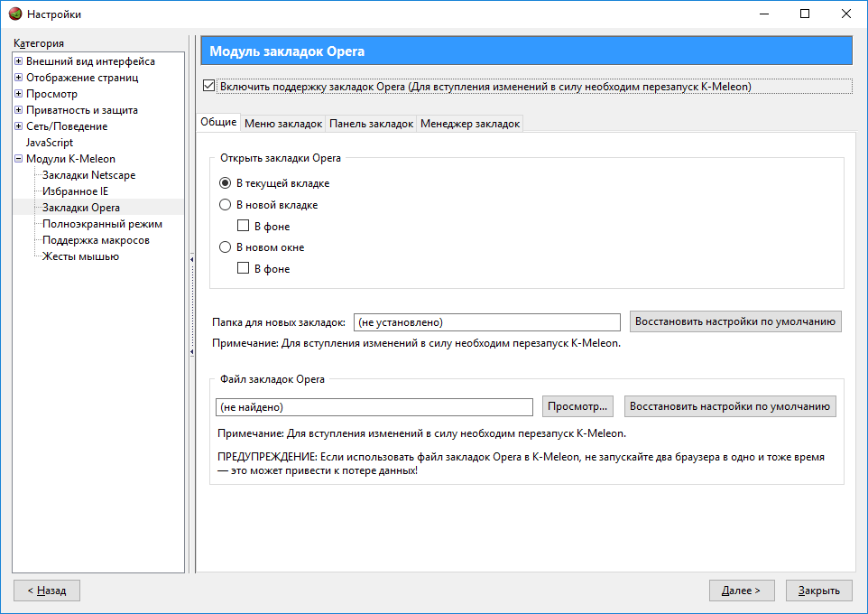
Task: Select Внешний вид интерфейса label
Action: [90, 61]
